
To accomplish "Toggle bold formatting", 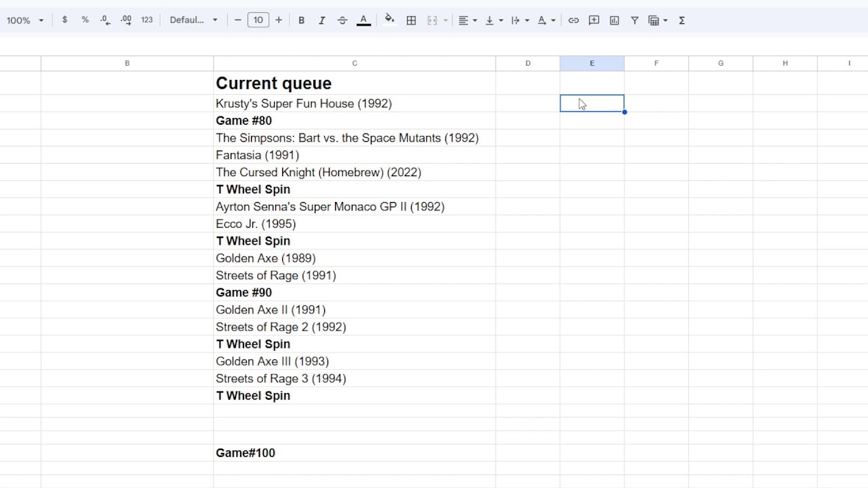I will coord(302,20).
